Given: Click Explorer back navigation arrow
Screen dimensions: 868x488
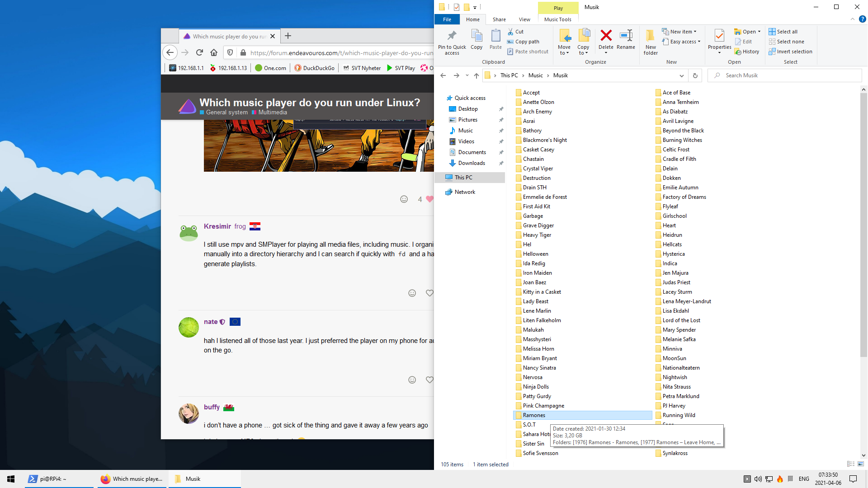Looking at the screenshot, I should click(443, 75).
